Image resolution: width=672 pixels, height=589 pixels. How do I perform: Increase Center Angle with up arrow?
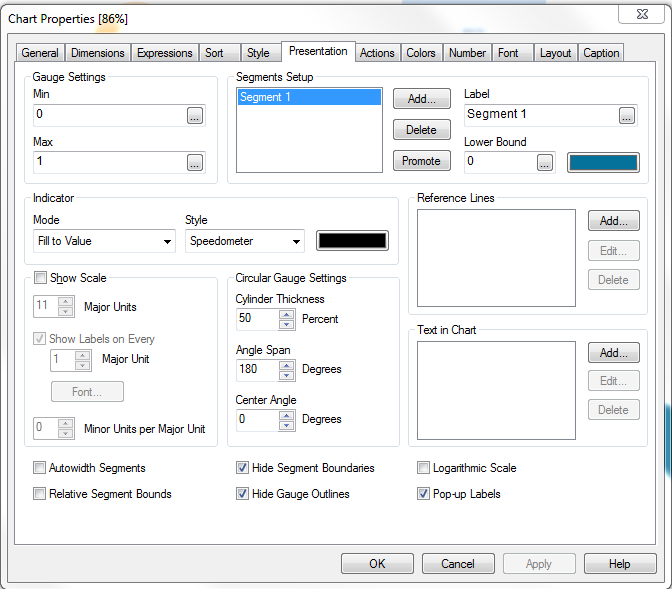pyautogui.click(x=287, y=415)
